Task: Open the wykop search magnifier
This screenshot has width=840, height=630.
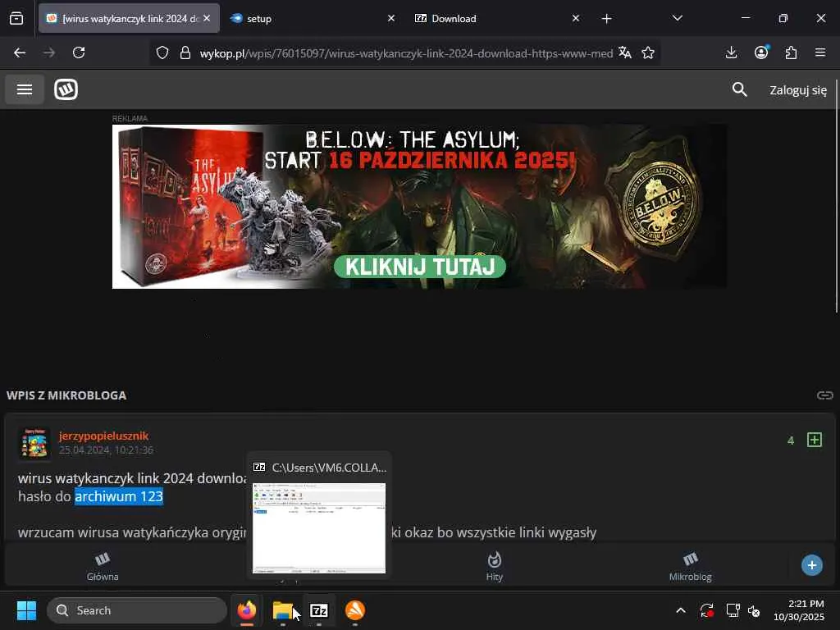Action: [739, 89]
